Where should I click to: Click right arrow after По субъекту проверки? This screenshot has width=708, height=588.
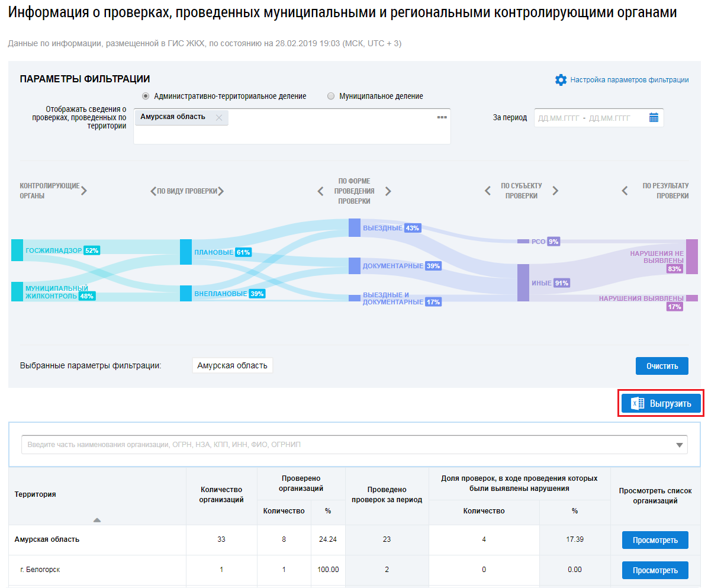(x=555, y=191)
